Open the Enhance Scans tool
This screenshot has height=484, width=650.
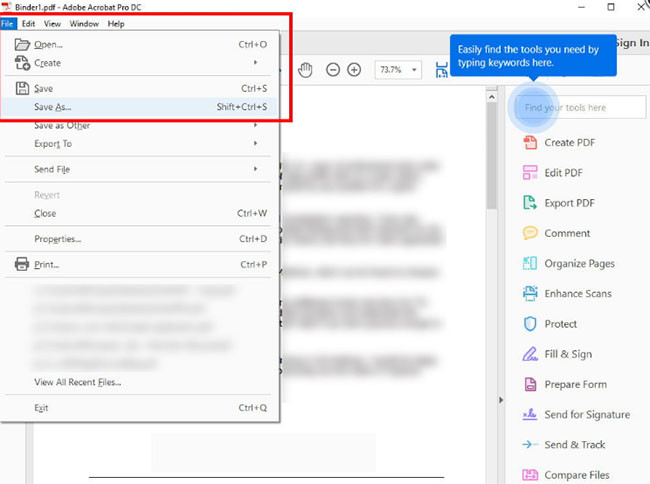point(577,294)
